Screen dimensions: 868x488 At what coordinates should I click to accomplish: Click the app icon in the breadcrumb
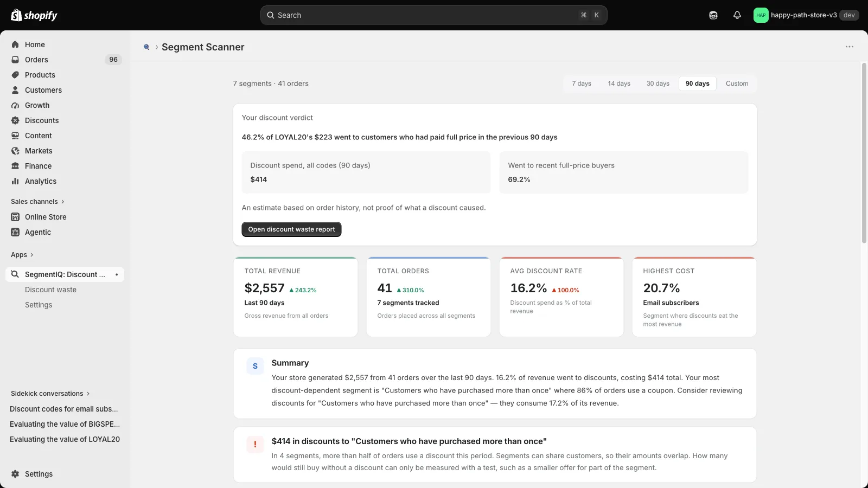pyautogui.click(x=146, y=47)
